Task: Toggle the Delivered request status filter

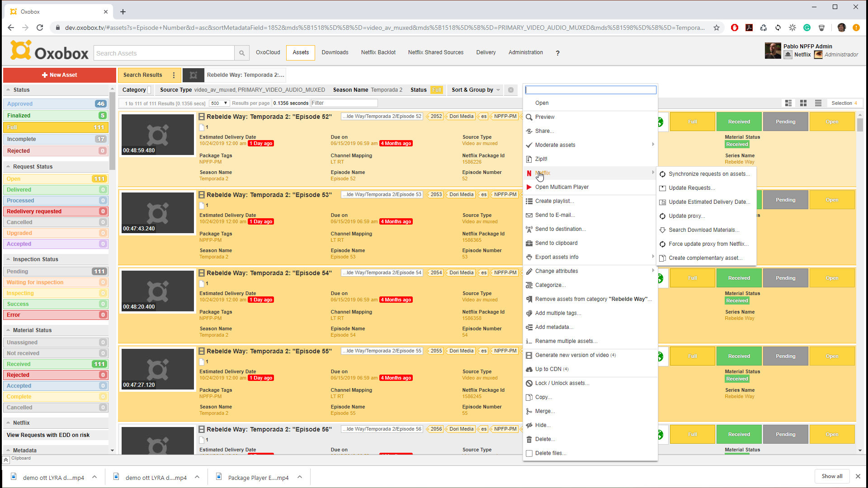Action: pos(56,190)
